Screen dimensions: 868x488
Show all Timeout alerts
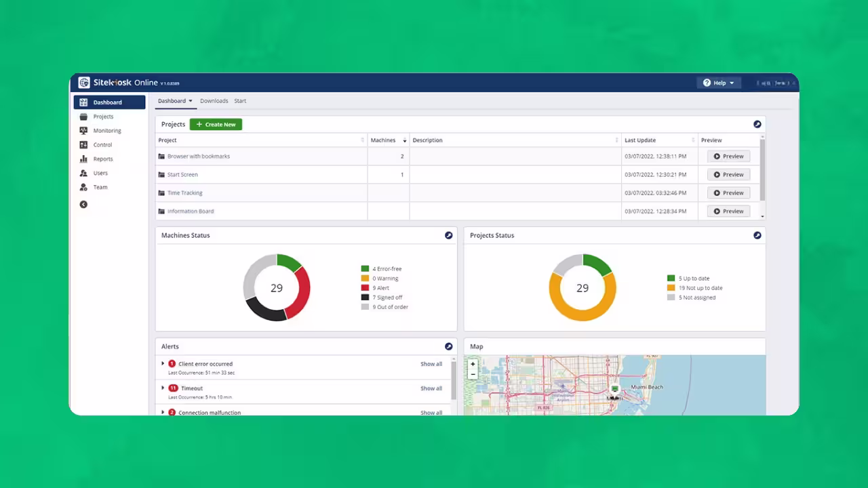[x=431, y=388]
